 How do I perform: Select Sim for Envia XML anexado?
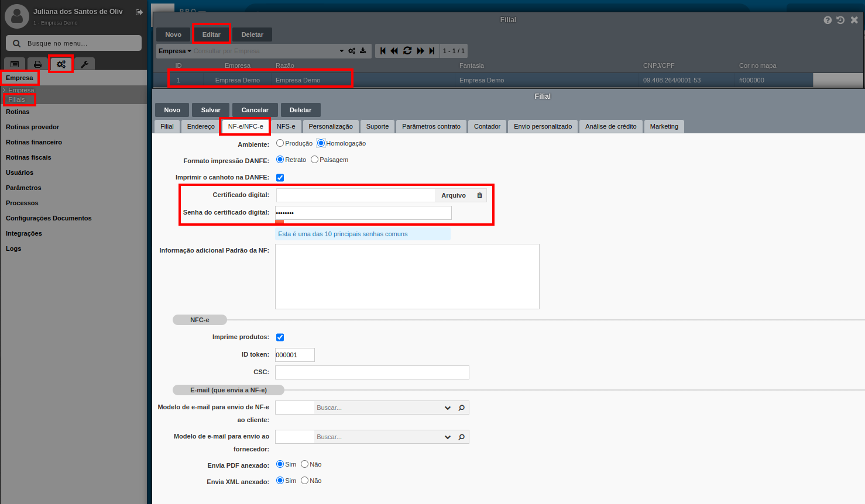pos(280,481)
